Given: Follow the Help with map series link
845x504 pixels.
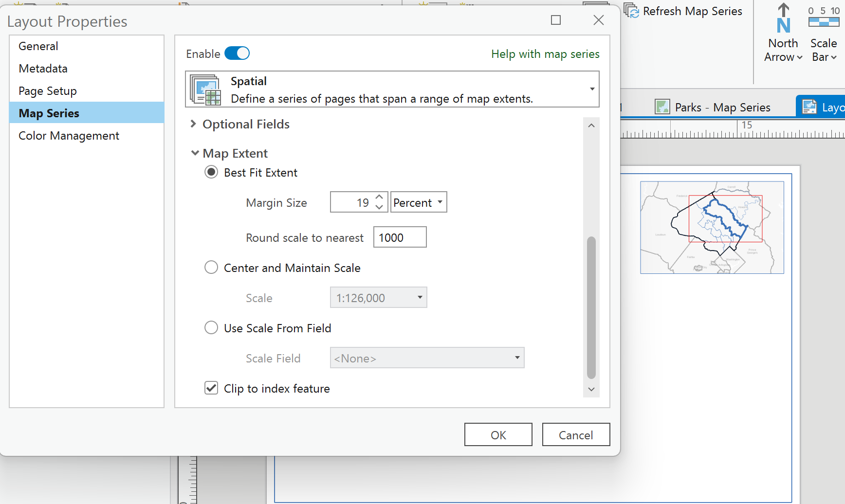Looking at the screenshot, I should 545,54.
